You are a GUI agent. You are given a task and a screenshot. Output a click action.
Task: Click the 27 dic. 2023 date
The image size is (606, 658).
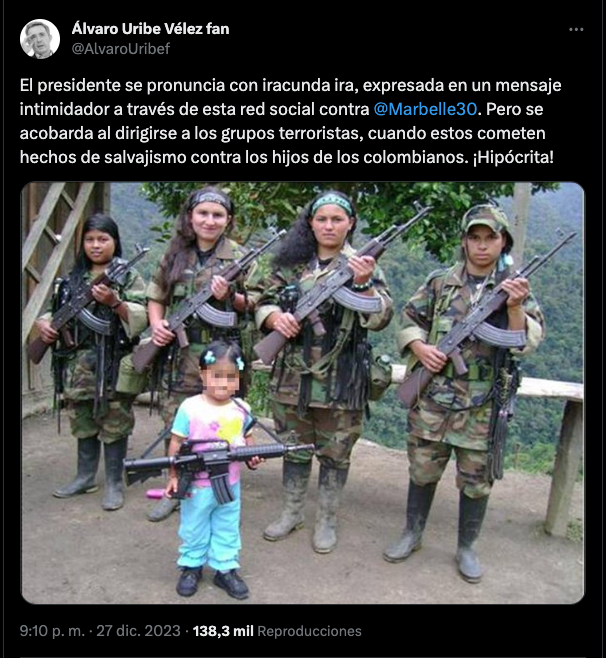[x=138, y=631]
